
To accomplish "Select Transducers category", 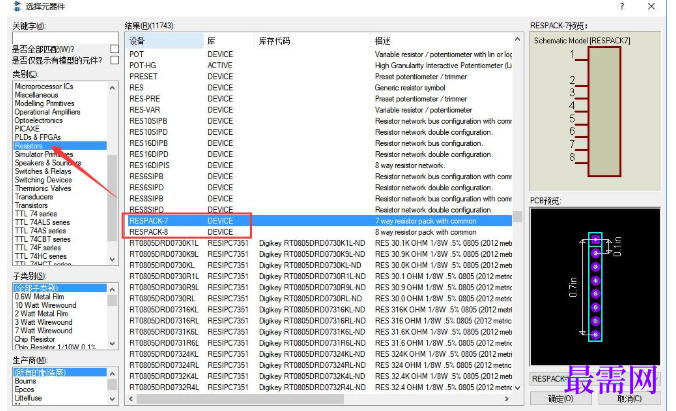I will (x=34, y=197).
